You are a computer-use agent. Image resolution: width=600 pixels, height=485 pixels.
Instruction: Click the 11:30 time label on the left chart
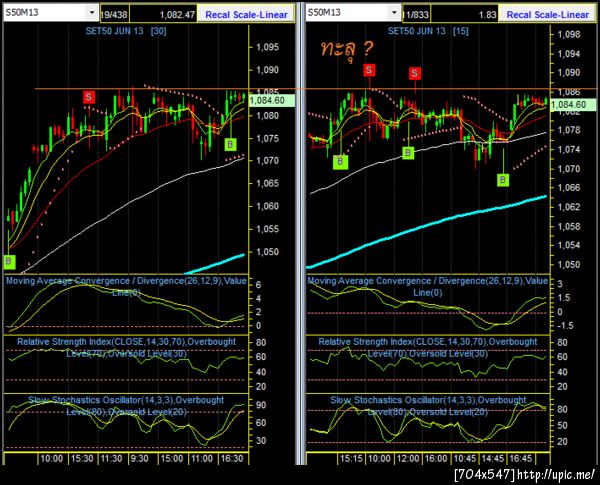pos(111,458)
